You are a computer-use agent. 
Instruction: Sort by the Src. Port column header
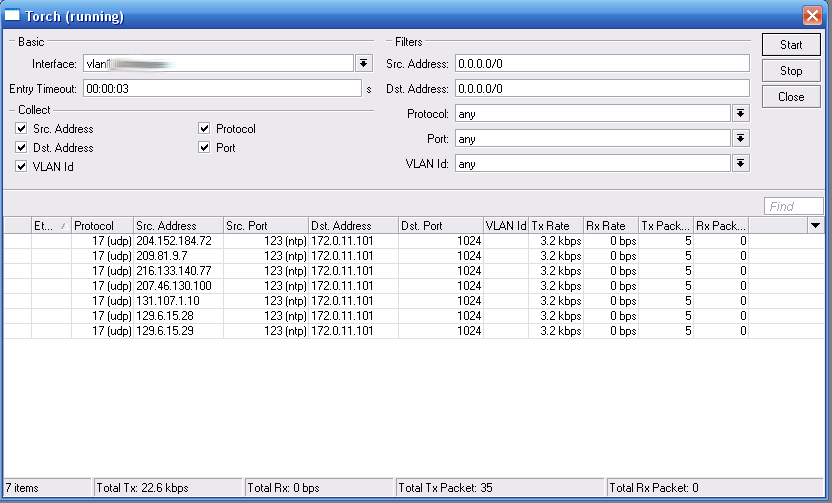click(266, 226)
